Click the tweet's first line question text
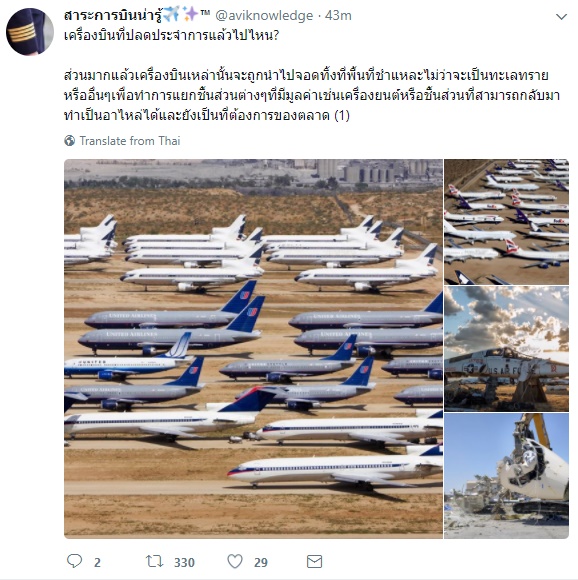Screen dimensions: 578x580 172,36
